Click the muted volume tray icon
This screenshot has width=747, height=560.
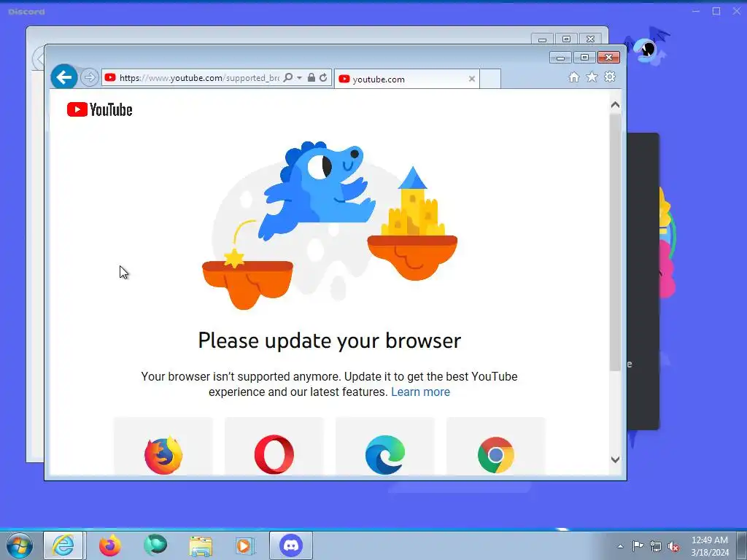click(673, 546)
